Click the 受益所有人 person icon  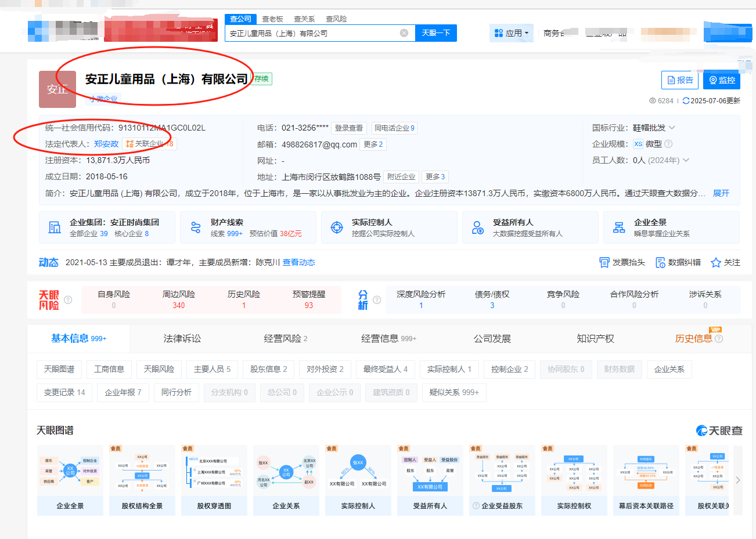point(478,227)
